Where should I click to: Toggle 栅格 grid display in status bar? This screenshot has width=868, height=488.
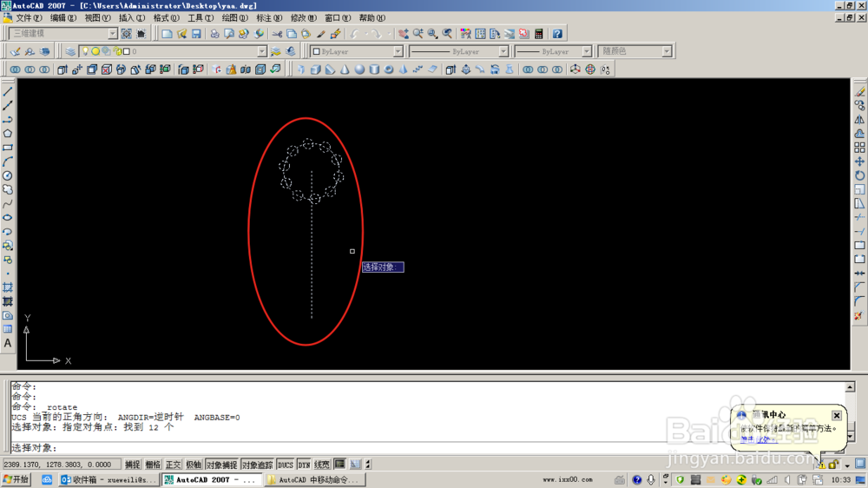click(153, 465)
